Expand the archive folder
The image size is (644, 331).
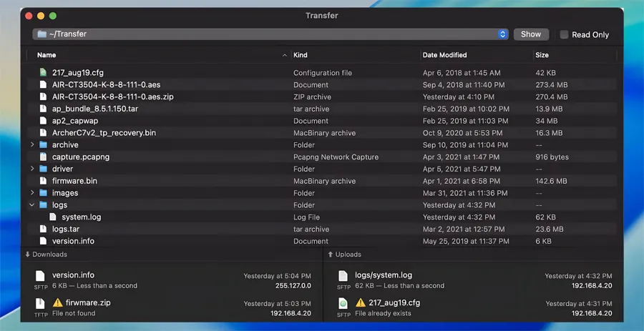pos(32,145)
